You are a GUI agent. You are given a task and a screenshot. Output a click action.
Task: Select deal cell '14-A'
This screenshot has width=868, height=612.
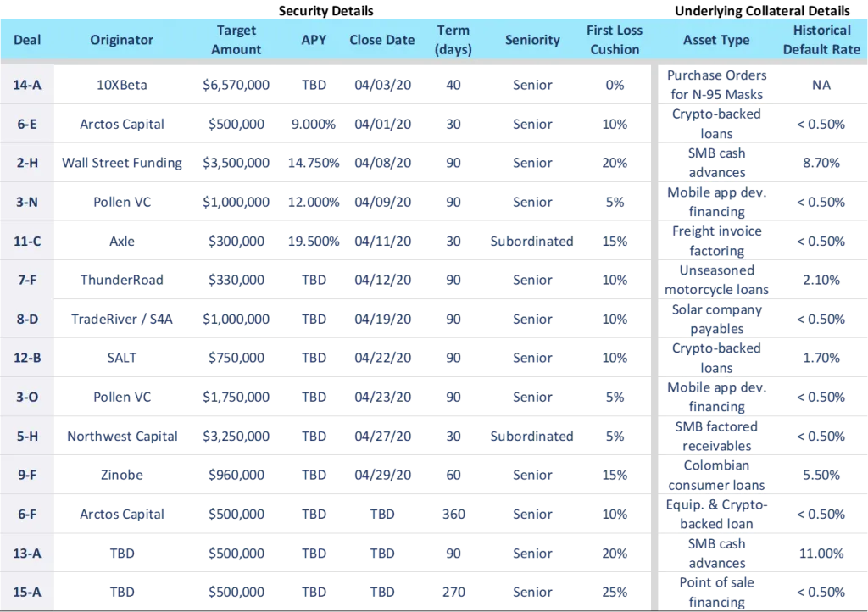pos(27,85)
